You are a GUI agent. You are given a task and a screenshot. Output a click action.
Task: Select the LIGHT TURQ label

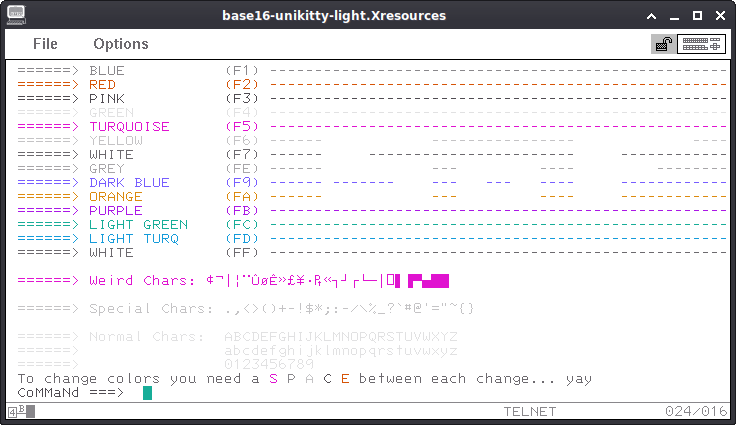pos(134,239)
